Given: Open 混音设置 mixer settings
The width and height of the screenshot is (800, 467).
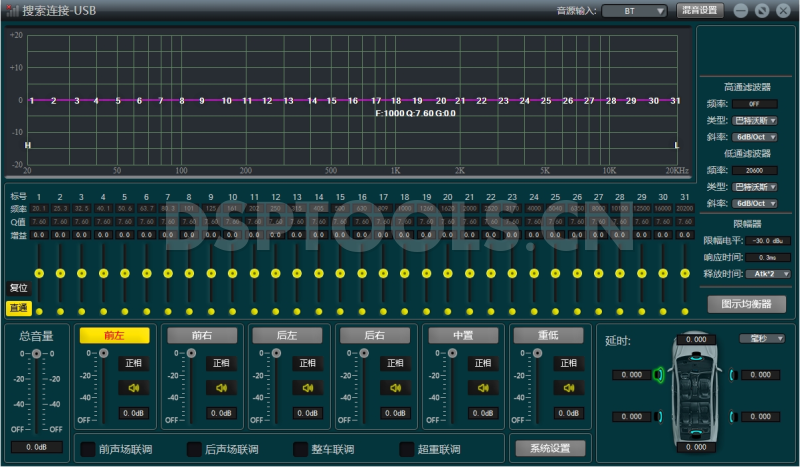Looking at the screenshot, I should (x=700, y=10).
